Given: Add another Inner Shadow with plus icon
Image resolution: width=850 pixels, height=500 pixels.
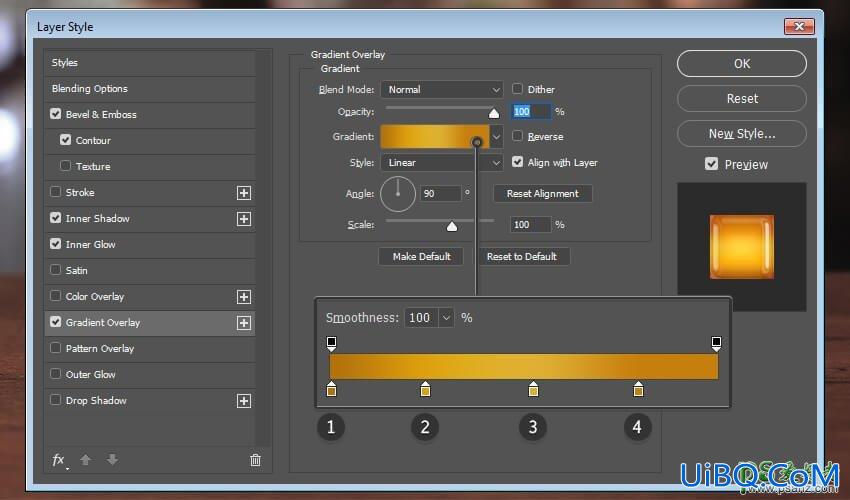Looking at the screenshot, I should [x=244, y=219].
